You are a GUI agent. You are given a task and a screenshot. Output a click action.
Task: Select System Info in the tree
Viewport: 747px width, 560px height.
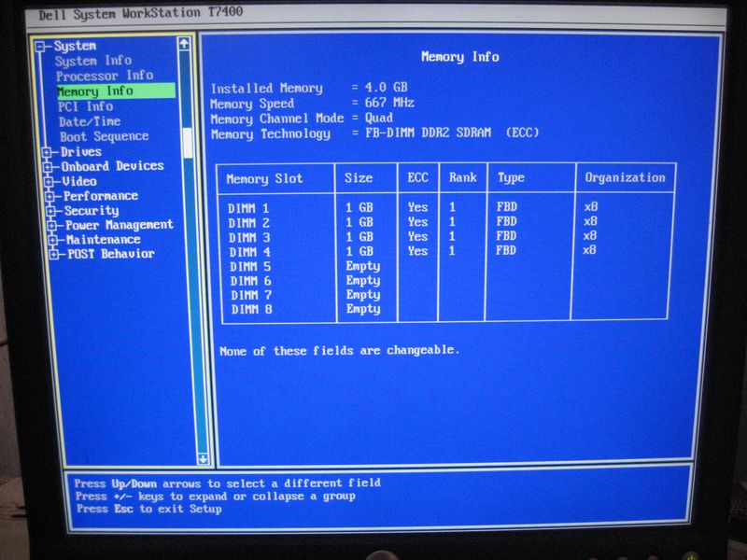click(x=92, y=61)
